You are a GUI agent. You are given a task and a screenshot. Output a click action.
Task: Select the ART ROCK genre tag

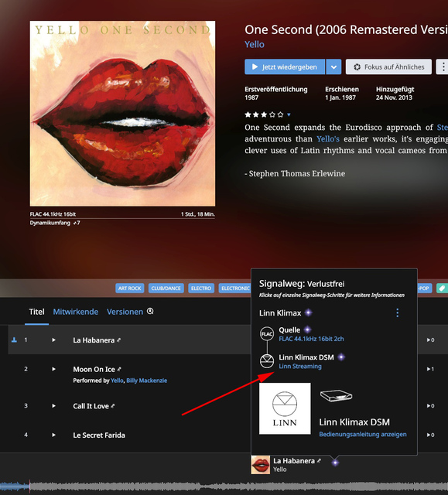point(129,288)
